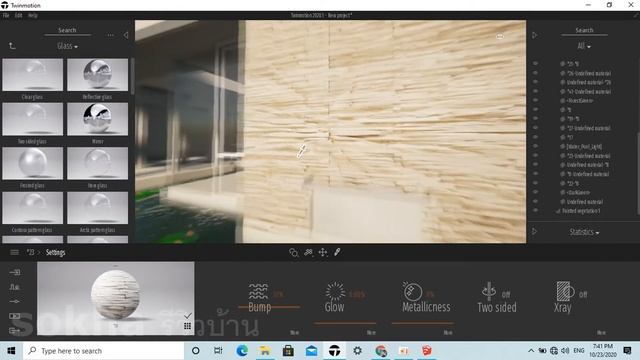Click the stone material preview sphere

116,294
